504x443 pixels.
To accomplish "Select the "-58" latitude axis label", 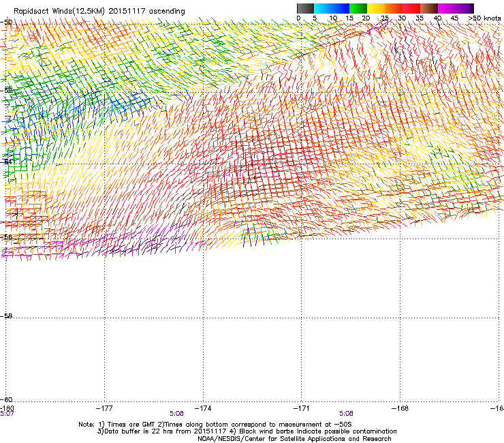I will (6, 316).
